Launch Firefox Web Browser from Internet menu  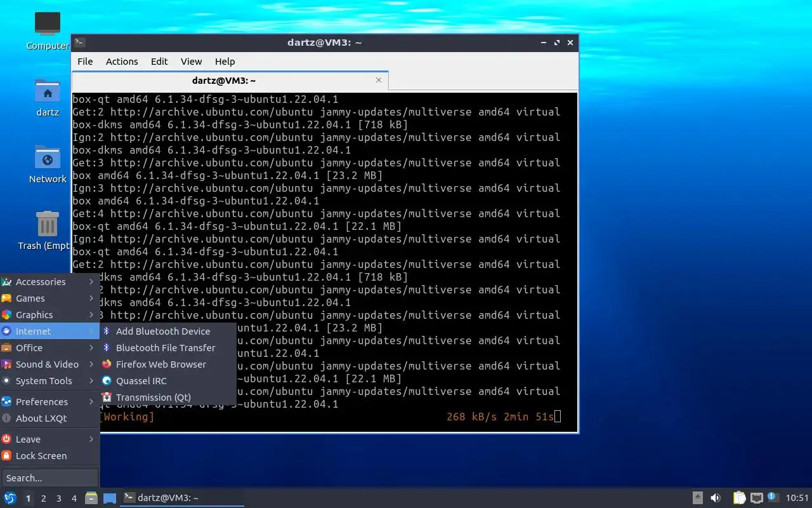168,364
